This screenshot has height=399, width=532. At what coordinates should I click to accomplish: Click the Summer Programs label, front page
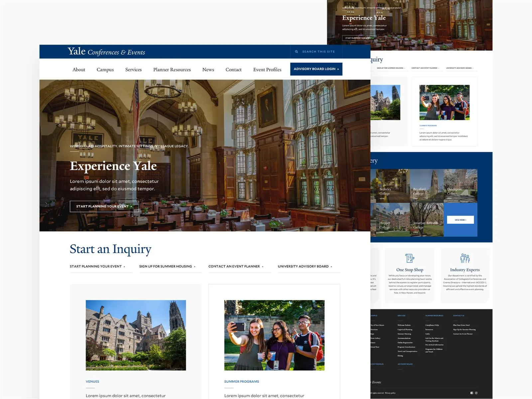click(242, 381)
